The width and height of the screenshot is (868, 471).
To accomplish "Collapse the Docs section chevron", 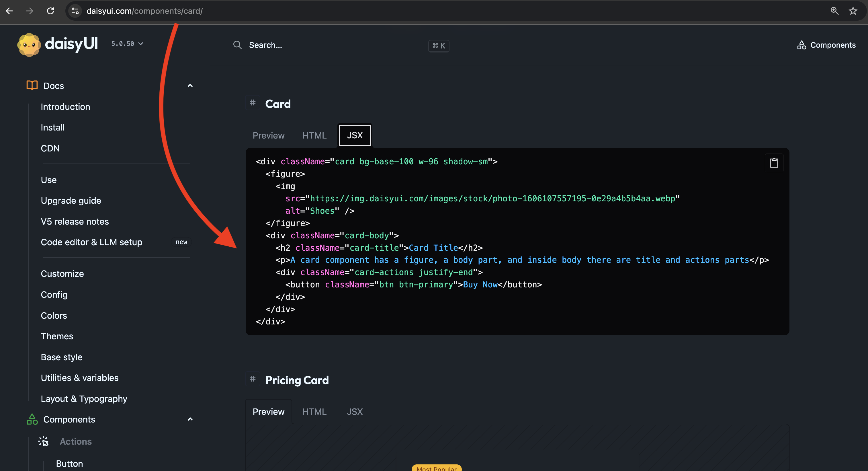I will click(190, 86).
